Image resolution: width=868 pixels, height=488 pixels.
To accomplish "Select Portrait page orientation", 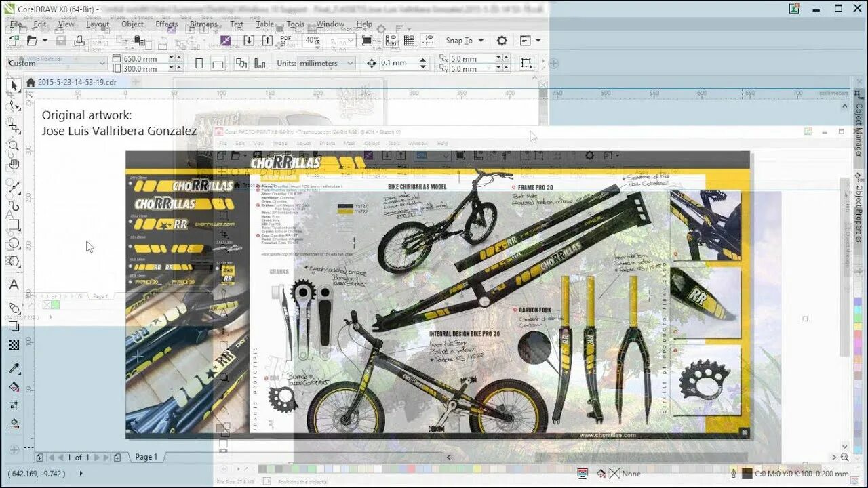I will [x=199, y=63].
